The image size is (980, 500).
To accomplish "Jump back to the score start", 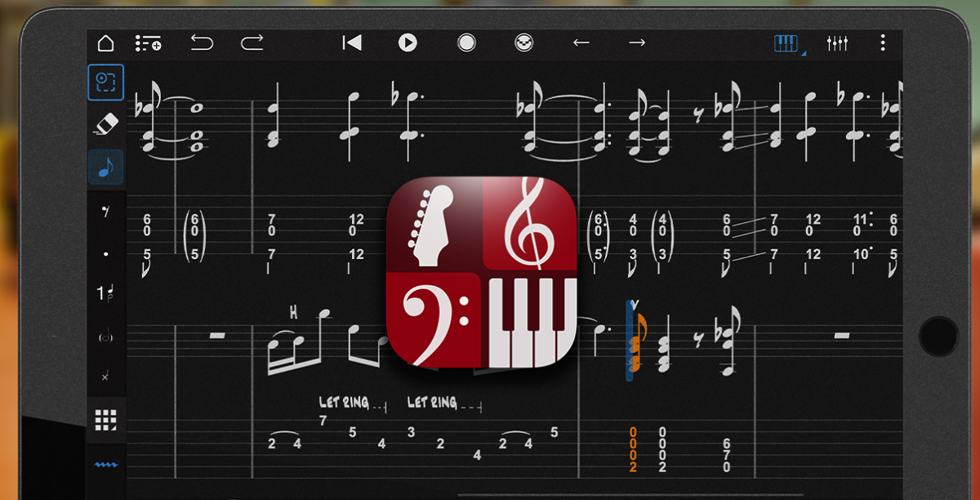I will pos(352,42).
